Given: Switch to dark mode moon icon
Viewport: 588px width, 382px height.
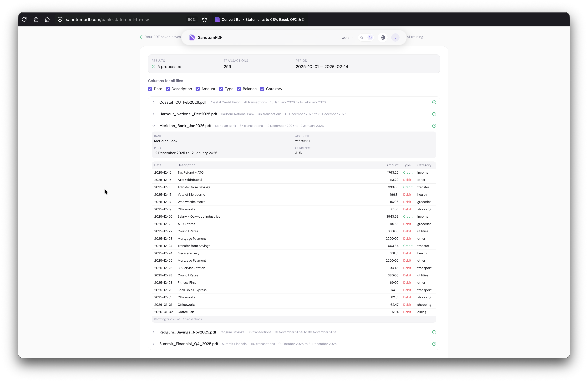Looking at the screenshot, I should (362, 38).
